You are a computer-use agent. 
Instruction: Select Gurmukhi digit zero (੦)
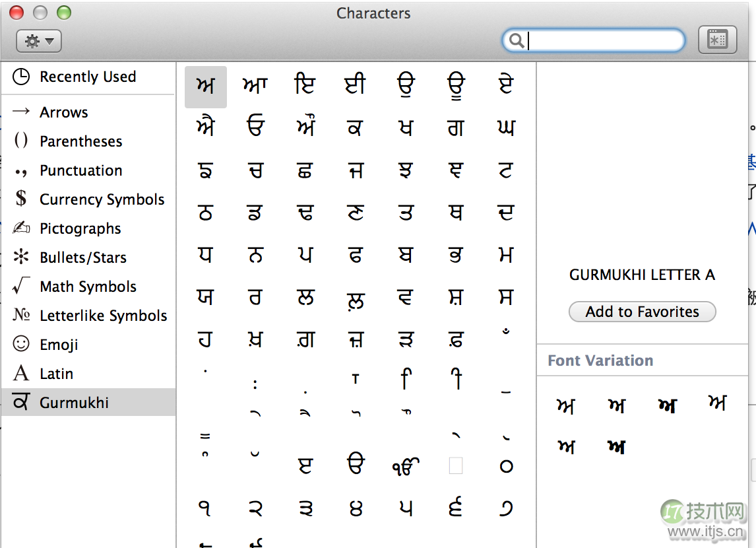click(506, 467)
